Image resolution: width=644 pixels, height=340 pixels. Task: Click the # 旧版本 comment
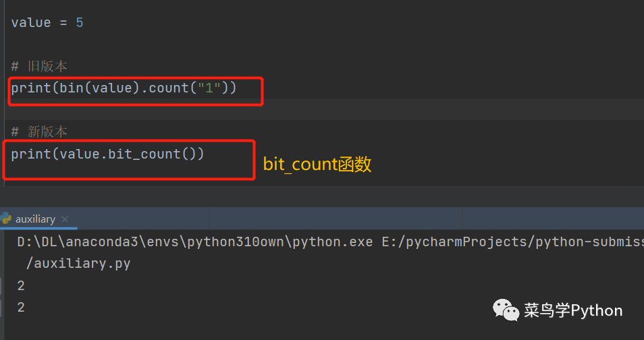point(39,66)
